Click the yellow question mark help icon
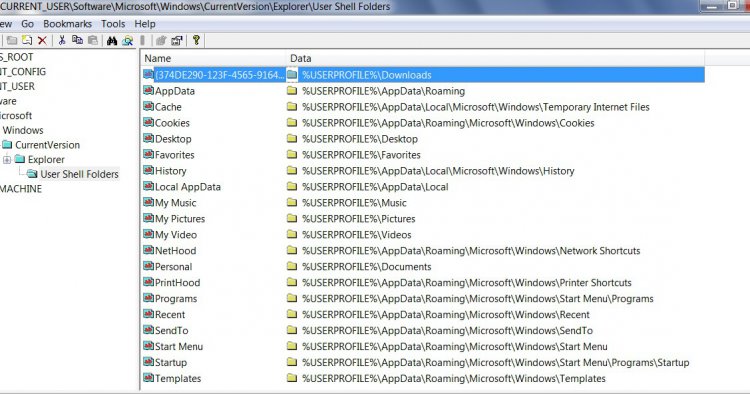The width and height of the screenshot is (750, 394). 196,40
